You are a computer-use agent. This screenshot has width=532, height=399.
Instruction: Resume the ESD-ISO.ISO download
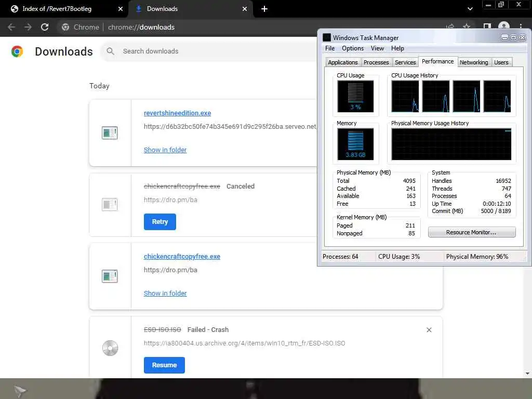164,365
